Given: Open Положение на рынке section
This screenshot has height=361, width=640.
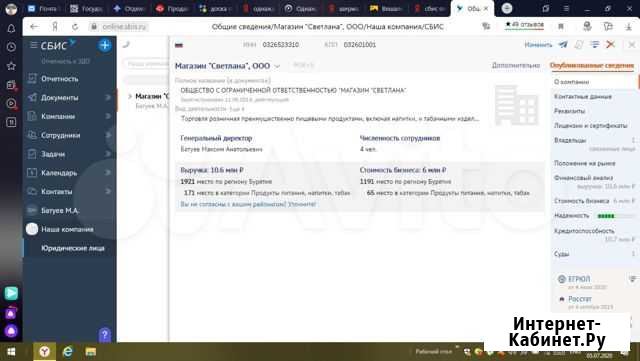Looking at the screenshot, I should tap(584, 163).
